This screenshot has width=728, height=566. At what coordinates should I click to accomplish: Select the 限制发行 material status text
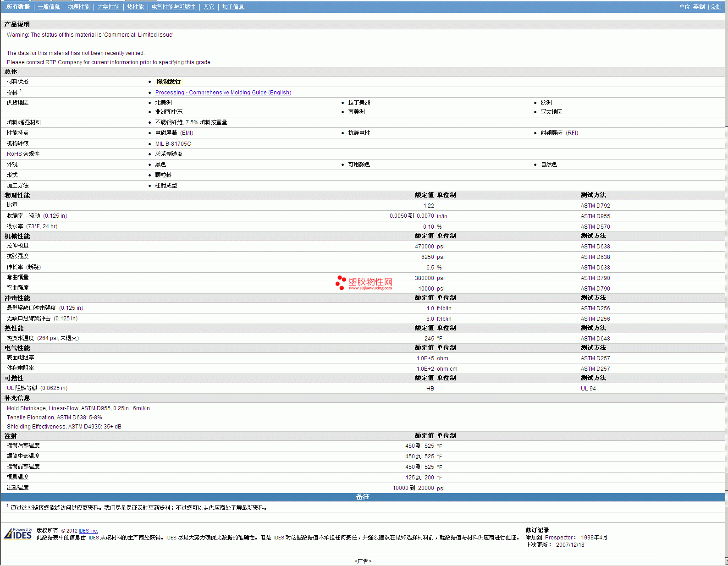169,82
